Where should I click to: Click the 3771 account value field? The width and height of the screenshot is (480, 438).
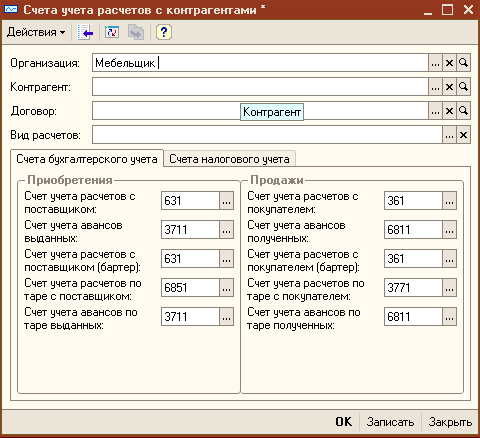[x=413, y=288]
